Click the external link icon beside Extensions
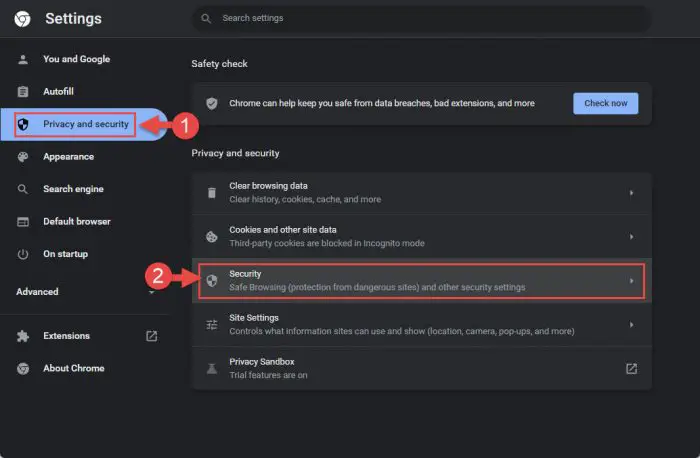The width and height of the screenshot is (700, 458). pos(152,336)
